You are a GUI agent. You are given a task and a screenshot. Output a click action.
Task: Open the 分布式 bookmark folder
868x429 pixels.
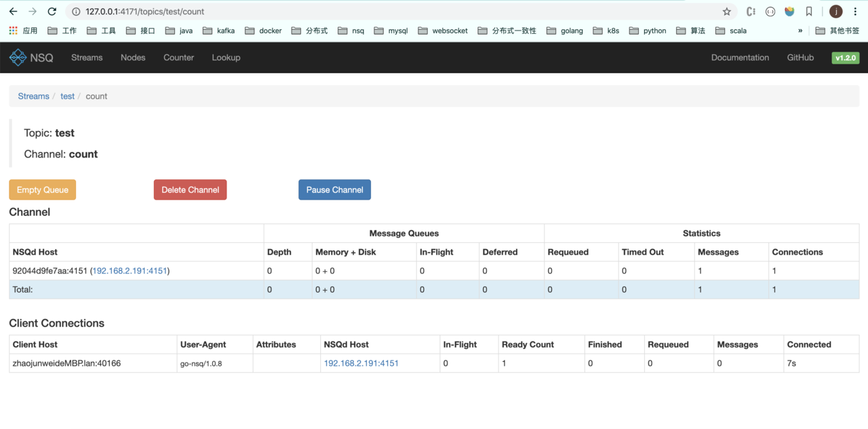309,31
